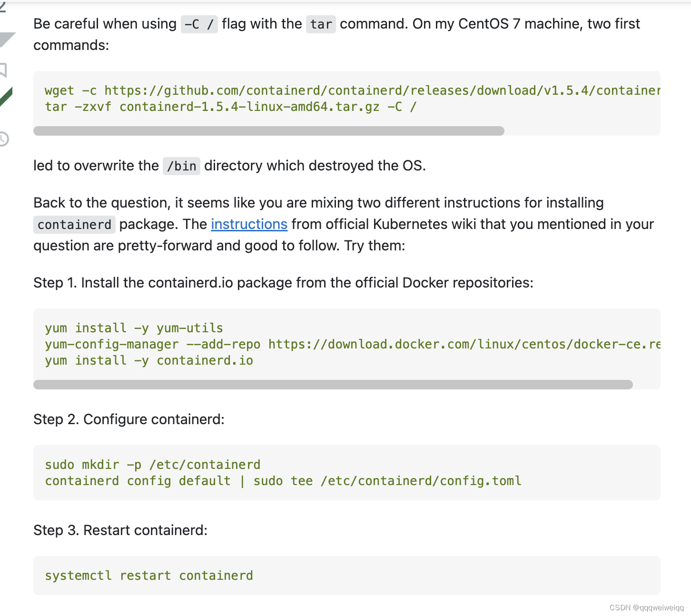Click the yum-config-manager --add-repo command line
The width and height of the screenshot is (691, 616).
tap(352, 344)
